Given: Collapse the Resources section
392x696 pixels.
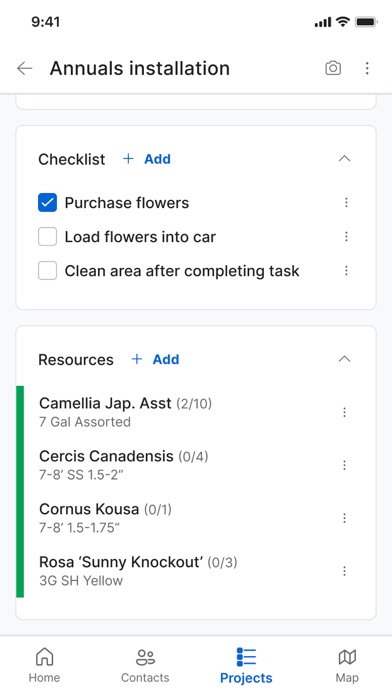Looking at the screenshot, I should click(344, 359).
